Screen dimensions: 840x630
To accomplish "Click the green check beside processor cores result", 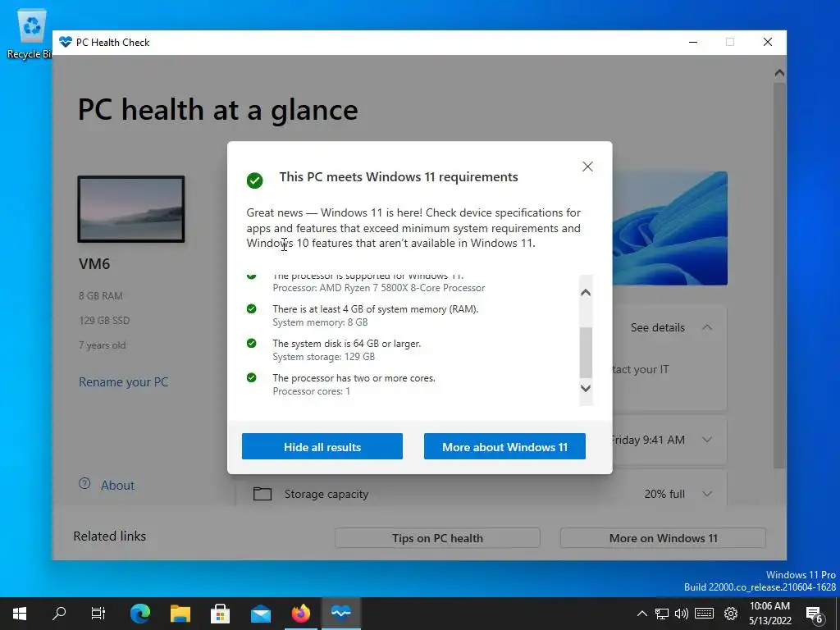I will (251, 377).
